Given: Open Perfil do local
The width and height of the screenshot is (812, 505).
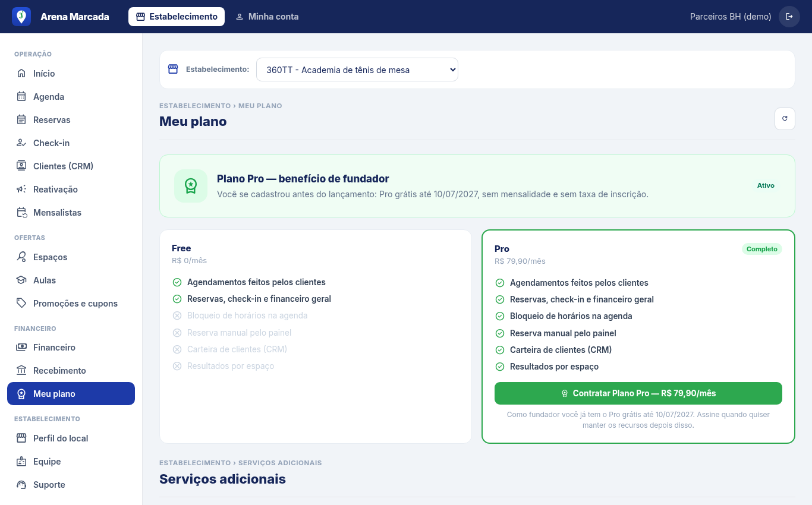Looking at the screenshot, I should [x=71, y=438].
